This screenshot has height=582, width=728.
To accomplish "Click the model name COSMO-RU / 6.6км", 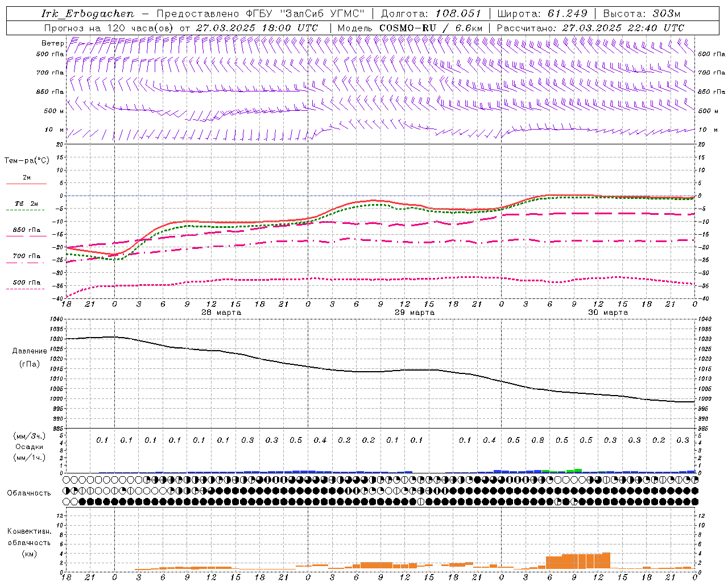I will (431, 28).
